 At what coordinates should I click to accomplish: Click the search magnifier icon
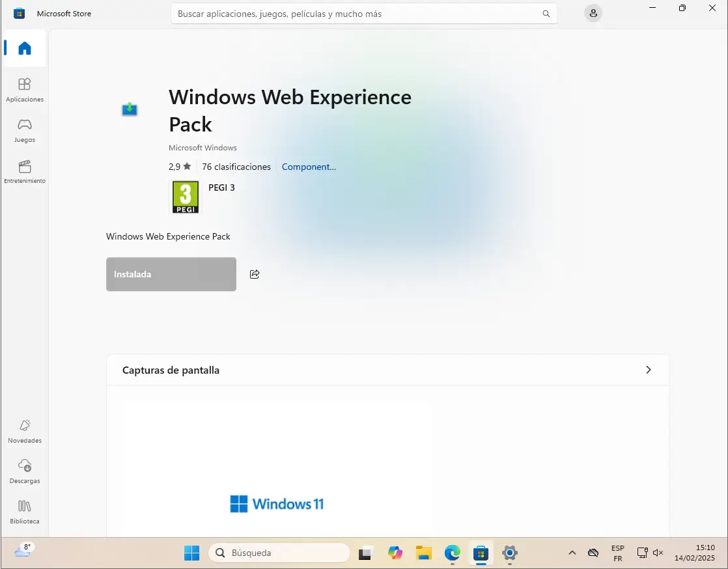(x=546, y=14)
